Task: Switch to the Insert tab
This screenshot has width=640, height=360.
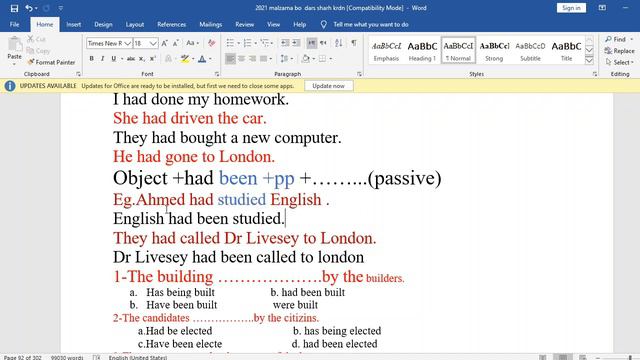Action: tap(74, 24)
